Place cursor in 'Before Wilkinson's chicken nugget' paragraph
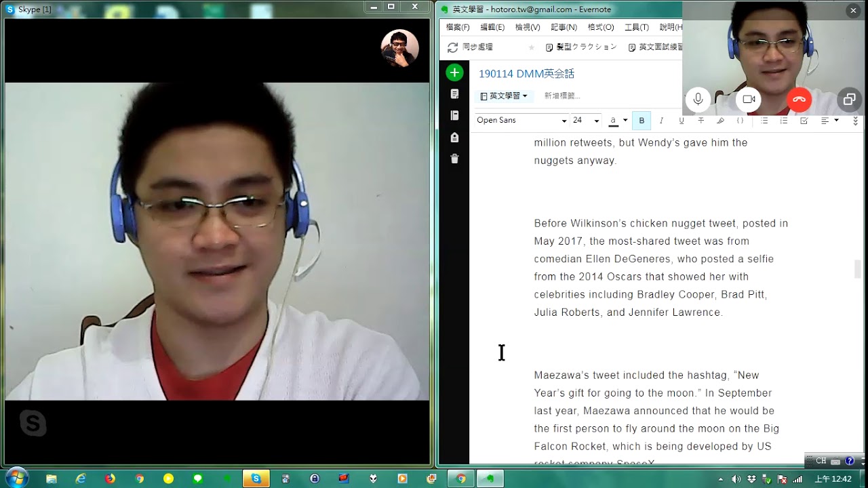 (661, 268)
